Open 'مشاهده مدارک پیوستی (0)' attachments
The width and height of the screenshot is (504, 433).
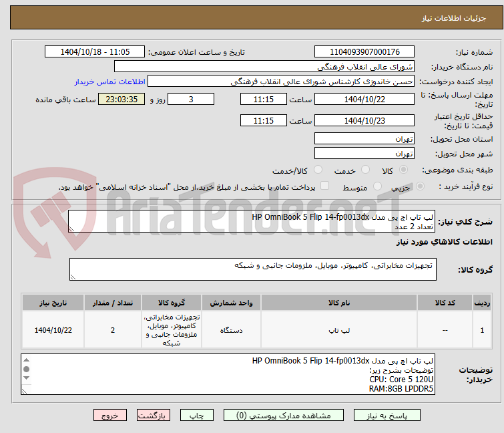[283, 415]
